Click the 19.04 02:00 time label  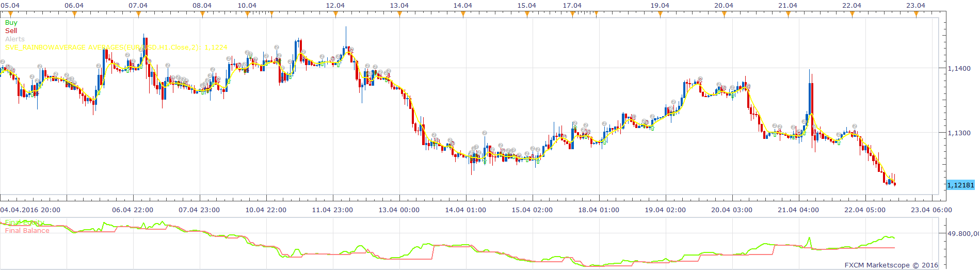pyautogui.click(x=665, y=210)
